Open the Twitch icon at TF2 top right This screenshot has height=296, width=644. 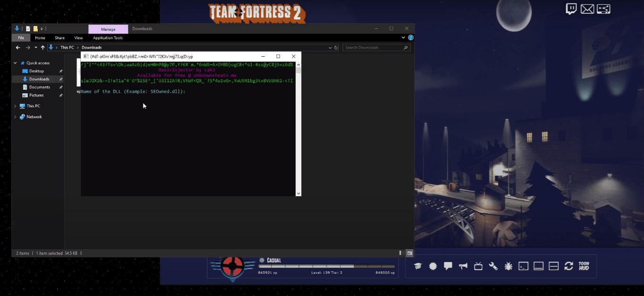[571, 9]
